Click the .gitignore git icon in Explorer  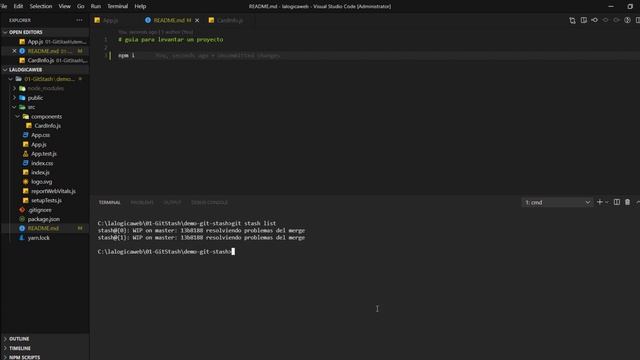22,210
